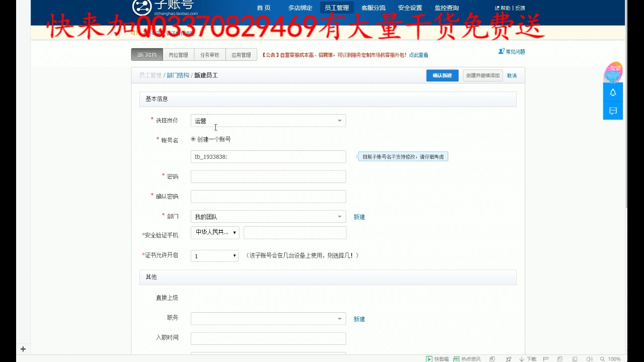Screen dimensions: 644x362
Task: Open the country code dropdown for 安全验证手机
Action: pos(214,232)
